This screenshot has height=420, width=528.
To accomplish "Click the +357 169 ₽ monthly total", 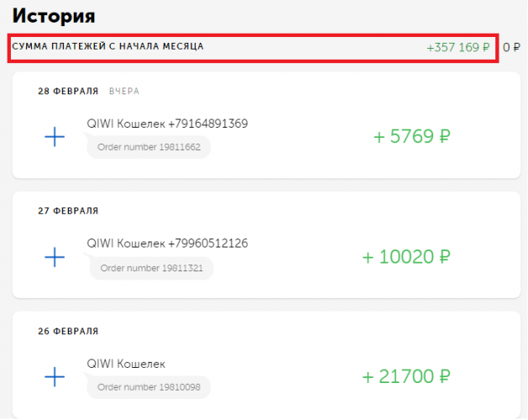I will coord(457,48).
